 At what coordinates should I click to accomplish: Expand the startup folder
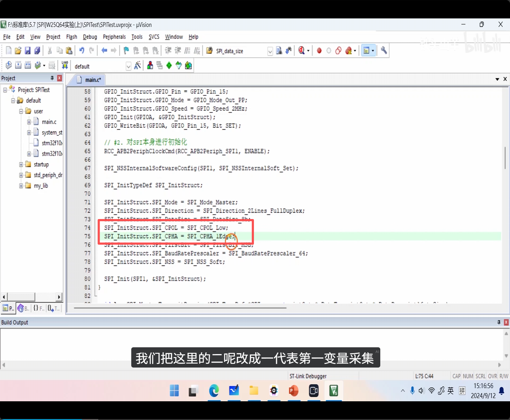(21, 164)
